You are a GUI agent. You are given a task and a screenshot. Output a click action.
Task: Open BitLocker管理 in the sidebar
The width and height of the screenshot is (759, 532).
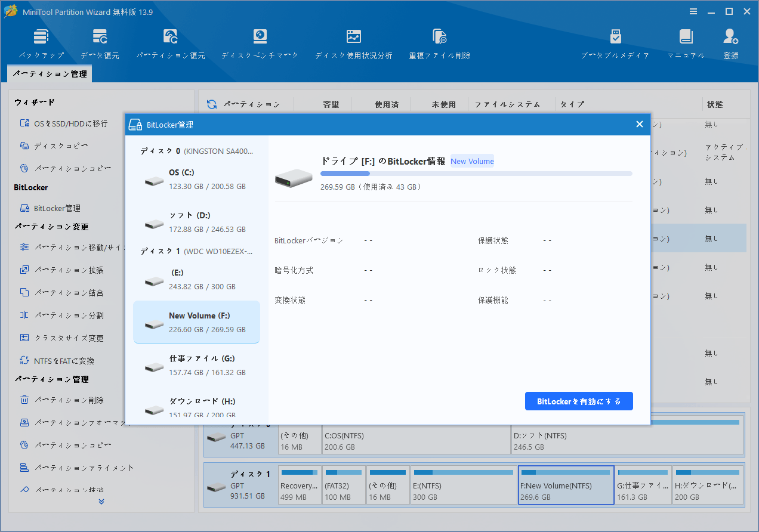coord(50,208)
